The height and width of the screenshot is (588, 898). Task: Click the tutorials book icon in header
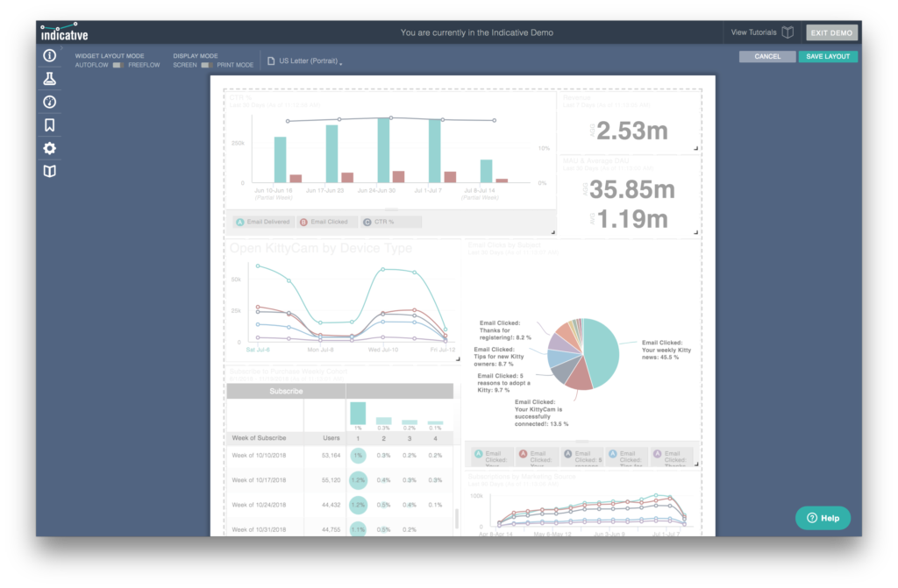(x=788, y=32)
